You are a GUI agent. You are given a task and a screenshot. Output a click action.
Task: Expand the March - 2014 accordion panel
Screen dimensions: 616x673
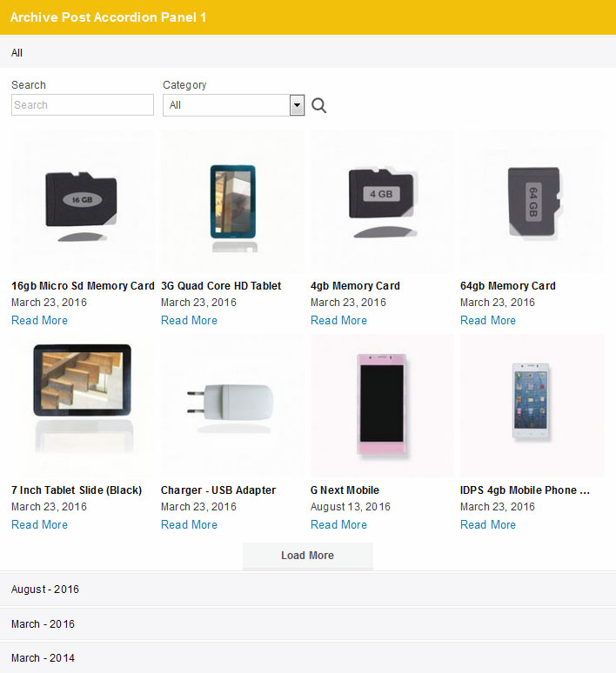click(x=308, y=657)
